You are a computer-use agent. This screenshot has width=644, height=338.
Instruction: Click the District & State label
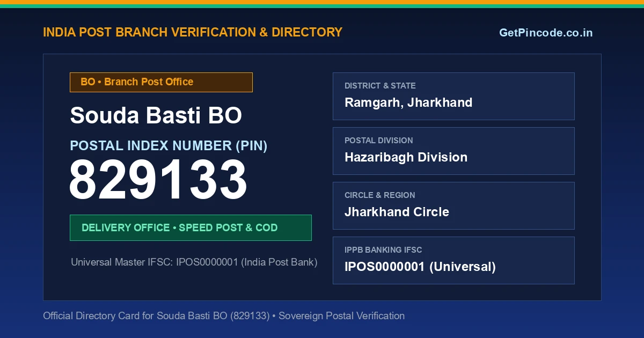coord(380,86)
